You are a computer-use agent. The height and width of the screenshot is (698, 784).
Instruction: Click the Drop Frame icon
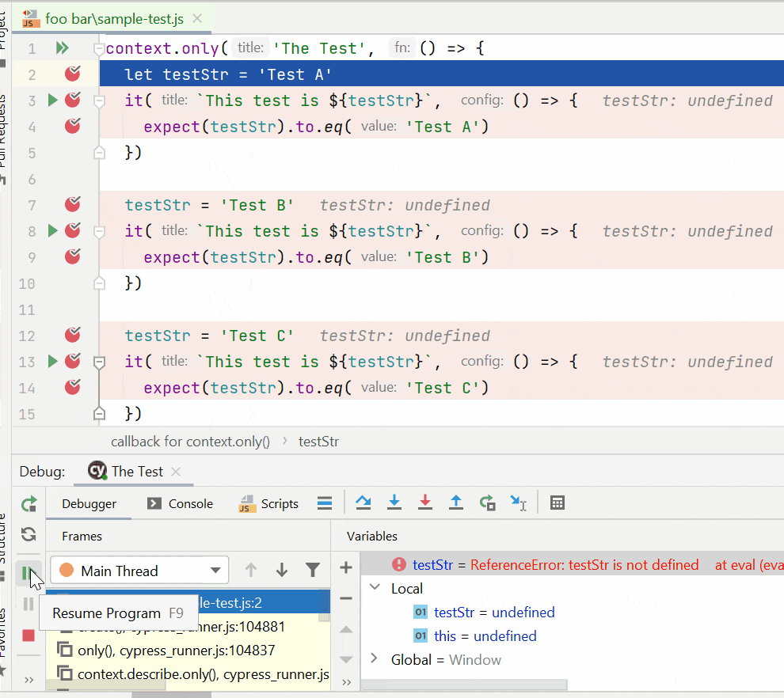[488, 503]
